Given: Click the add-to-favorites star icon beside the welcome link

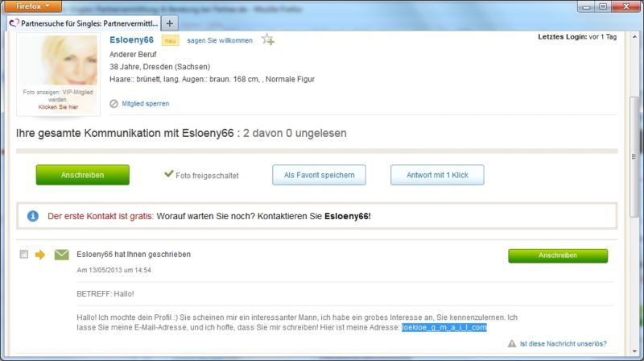Looking at the screenshot, I should pyautogui.click(x=268, y=39).
